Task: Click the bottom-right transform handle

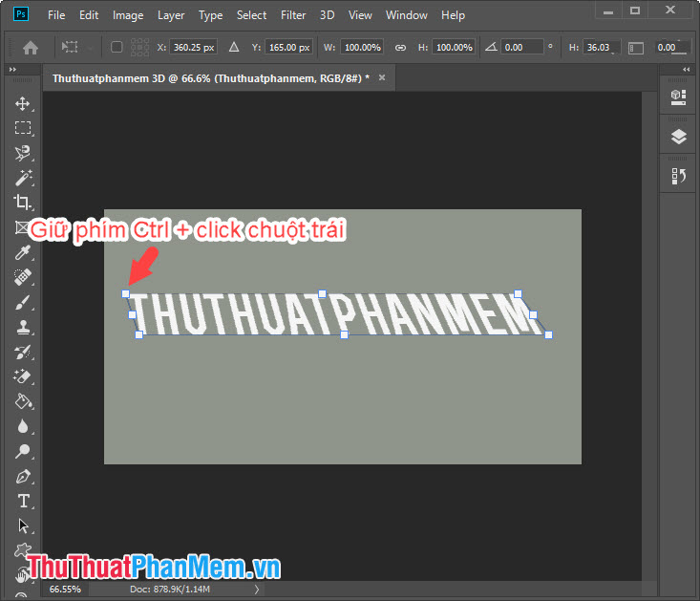Action: click(549, 334)
